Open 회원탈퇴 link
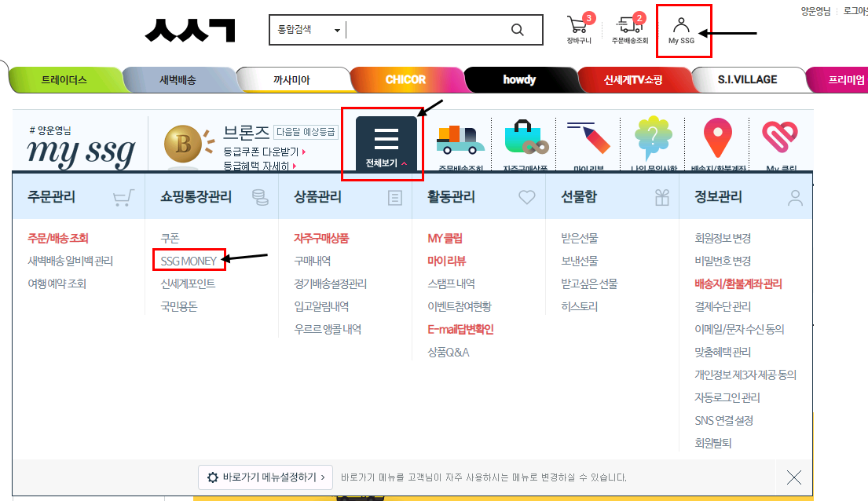 (713, 443)
